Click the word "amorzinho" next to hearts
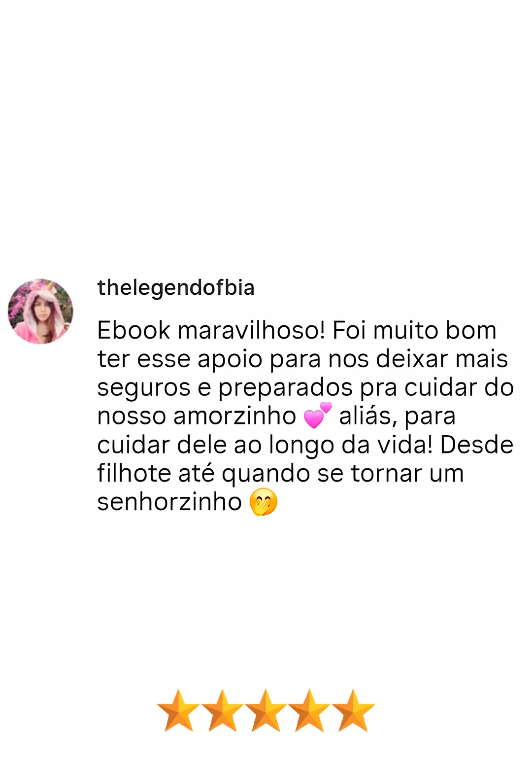This screenshot has height=764, width=532. (x=234, y=416)
